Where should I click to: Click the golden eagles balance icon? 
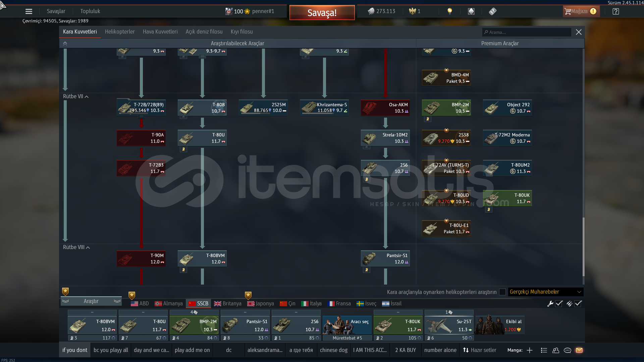pyautogui.click(x=413, y=11)
